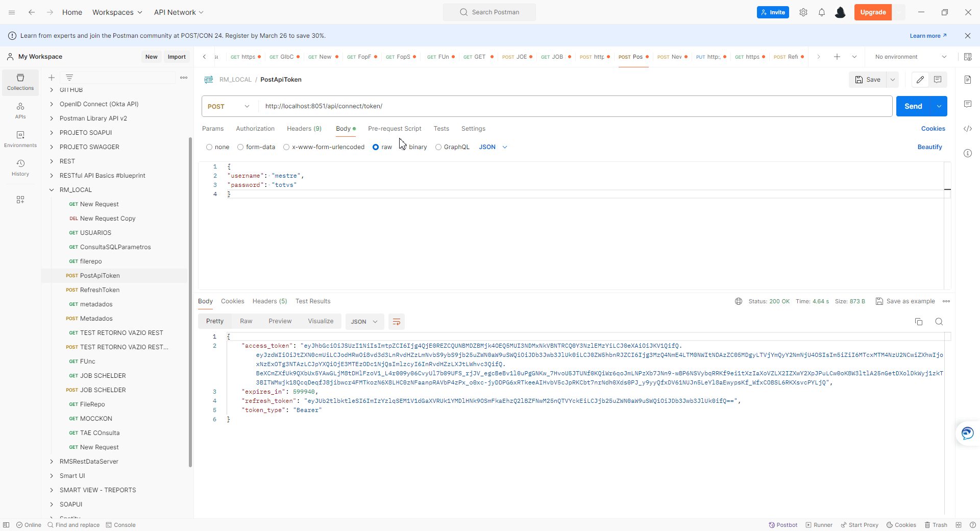The height and width of the screenshot is (531, 980).
Task: Switch to the Params tab
Action: tap(213, 129)
